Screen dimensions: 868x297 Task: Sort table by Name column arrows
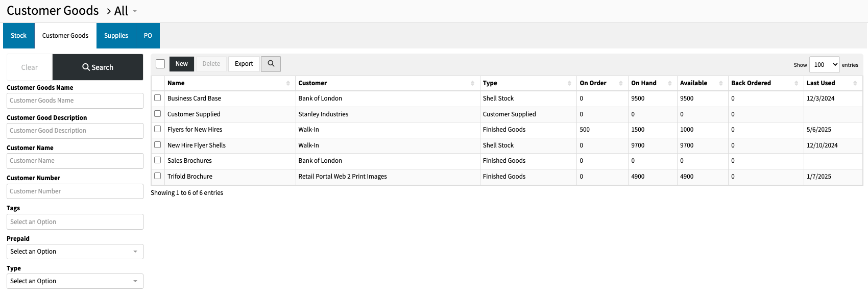pos(288,83)
